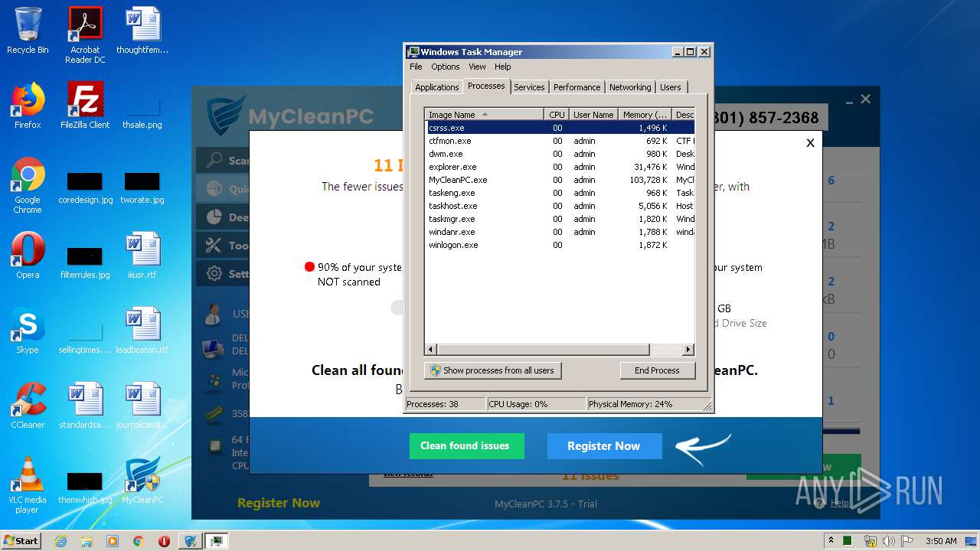Image resolution: width=980 pixels, height=551 pixels.
Task: Sort processes by User Name column
Action: [593, 115]
